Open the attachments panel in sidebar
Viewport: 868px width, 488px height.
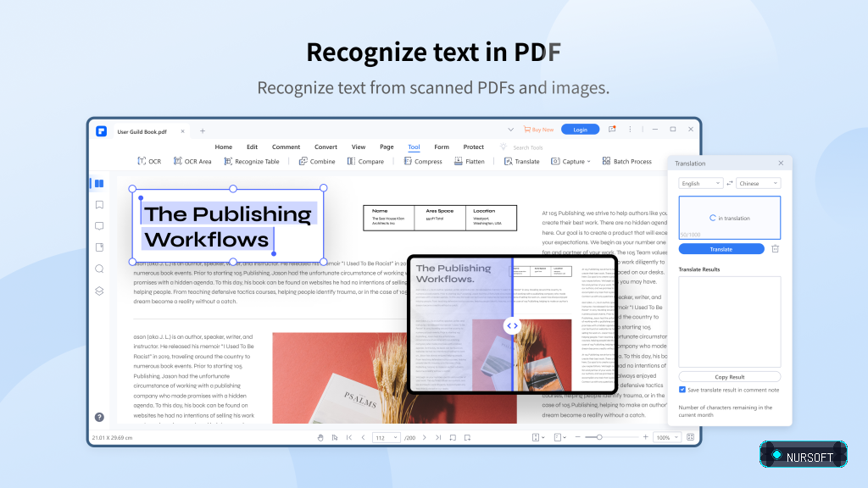coord(99,247)
